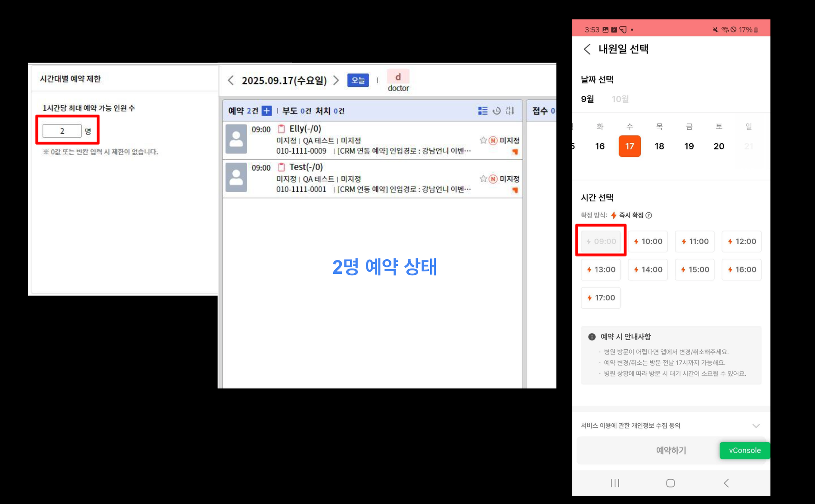The image size is (815, 504).
Task: Go to the next date arrow
Action: (336, 80)
